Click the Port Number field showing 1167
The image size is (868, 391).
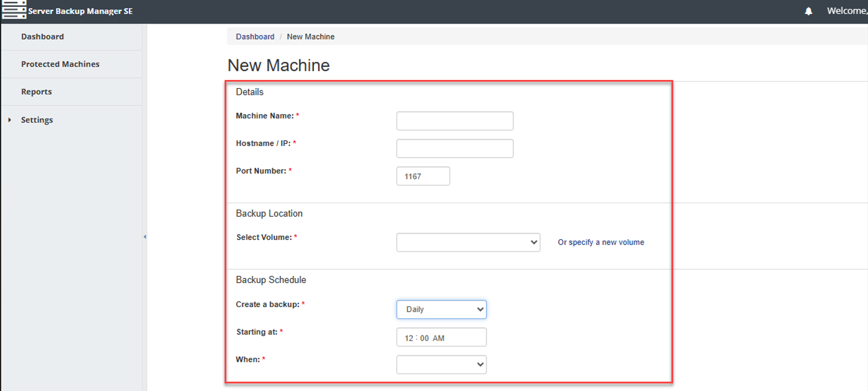point(423,176)
